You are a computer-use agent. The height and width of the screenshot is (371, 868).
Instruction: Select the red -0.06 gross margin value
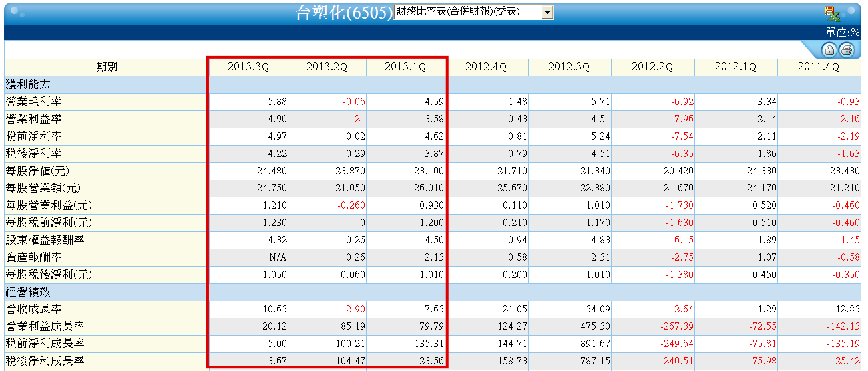[354, 102]
